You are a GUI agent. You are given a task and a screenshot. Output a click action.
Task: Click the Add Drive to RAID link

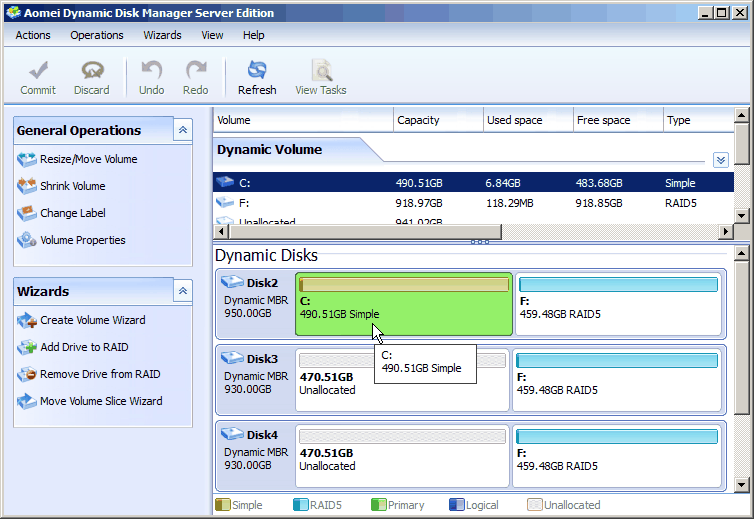pos(84,347)
